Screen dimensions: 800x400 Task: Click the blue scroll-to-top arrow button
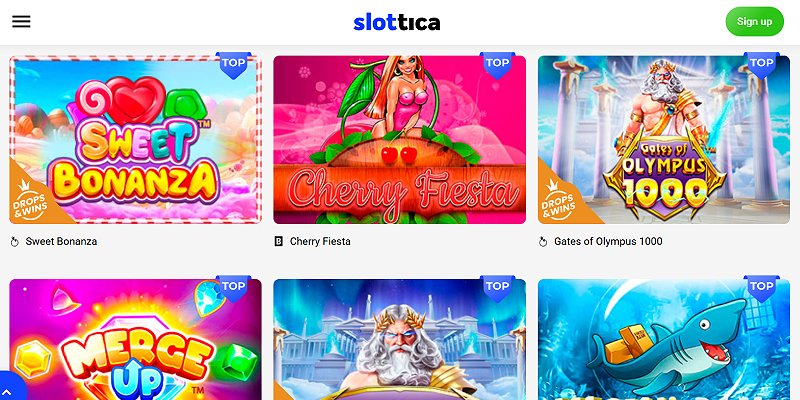pos(9,388)
